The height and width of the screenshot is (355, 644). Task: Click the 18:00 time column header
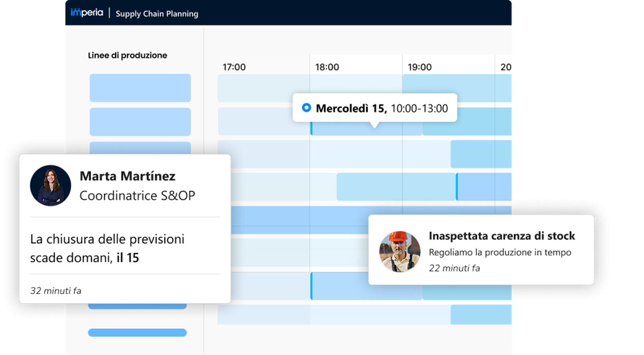(327, 67)
